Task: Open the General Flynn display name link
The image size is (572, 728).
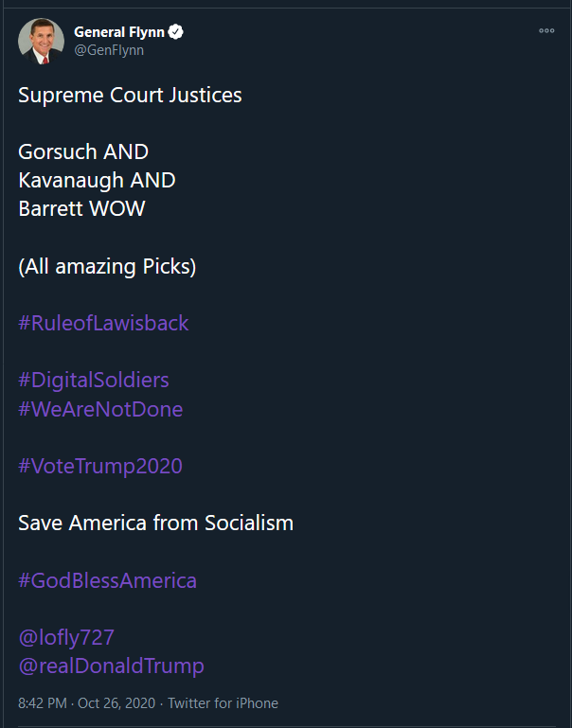Action: click(x=119, y=32)
